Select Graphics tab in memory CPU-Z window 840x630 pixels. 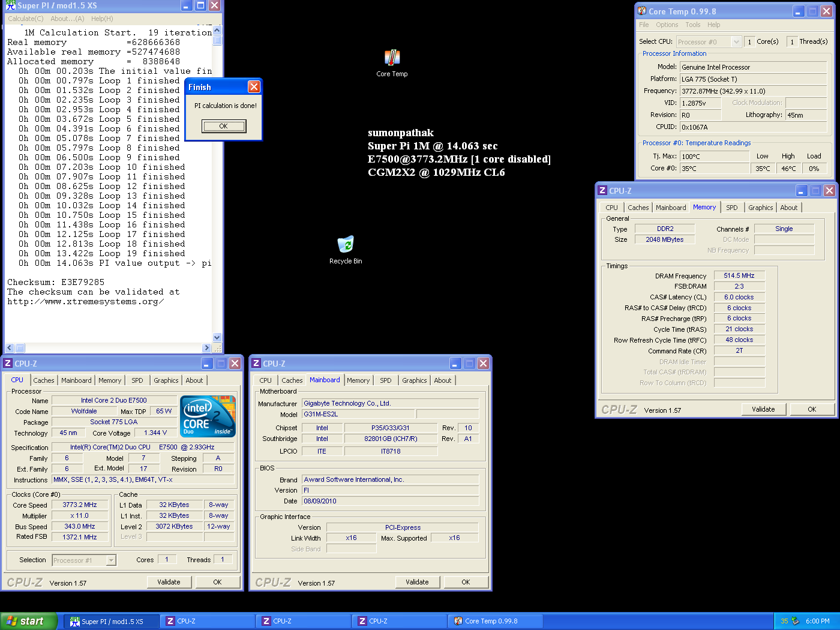point(761,208)
